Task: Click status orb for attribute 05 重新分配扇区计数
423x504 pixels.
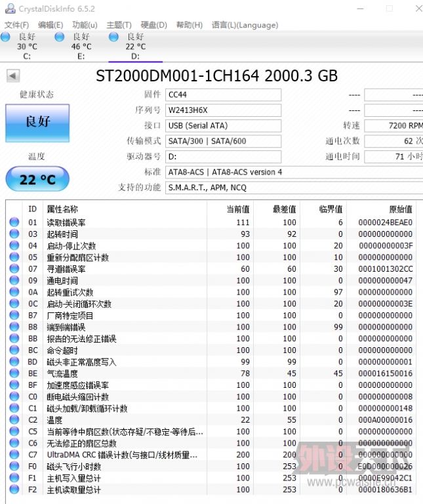Action: pos(14,257)
